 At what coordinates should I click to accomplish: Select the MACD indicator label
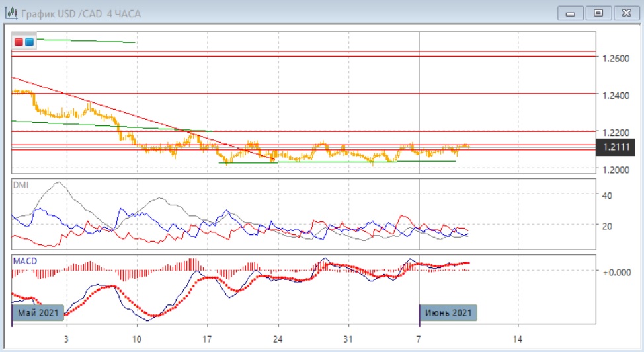click(x=25, y=261)
